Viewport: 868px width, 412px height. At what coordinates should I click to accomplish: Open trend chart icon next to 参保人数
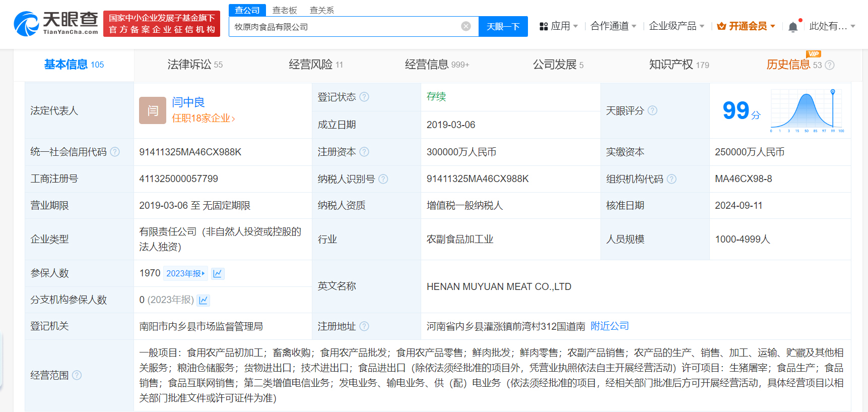(x=218, y=273)
